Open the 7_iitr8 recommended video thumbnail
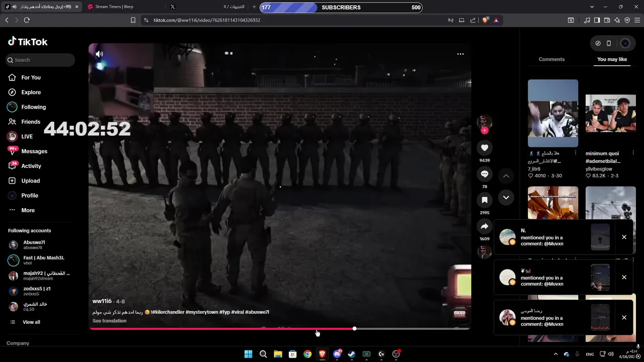Screen dimensions: 644x362 tap(553, 113)
